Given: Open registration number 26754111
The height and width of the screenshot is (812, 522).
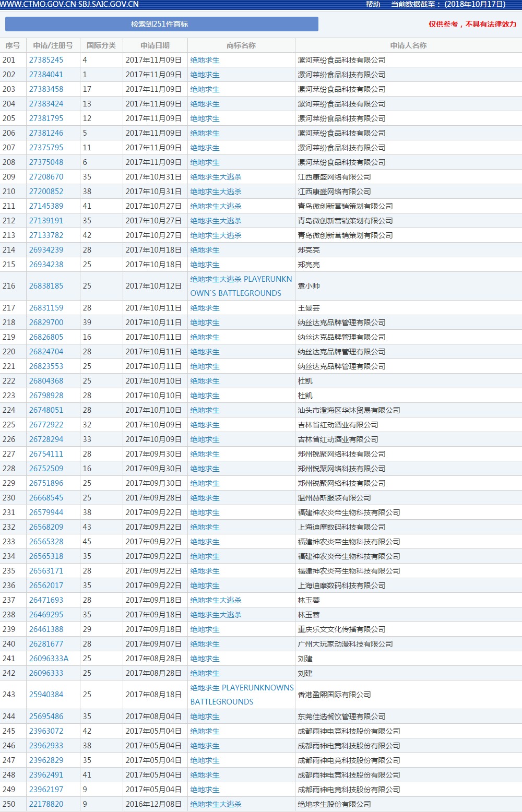Looking at the screenshot, I should (x=46, y=454).
